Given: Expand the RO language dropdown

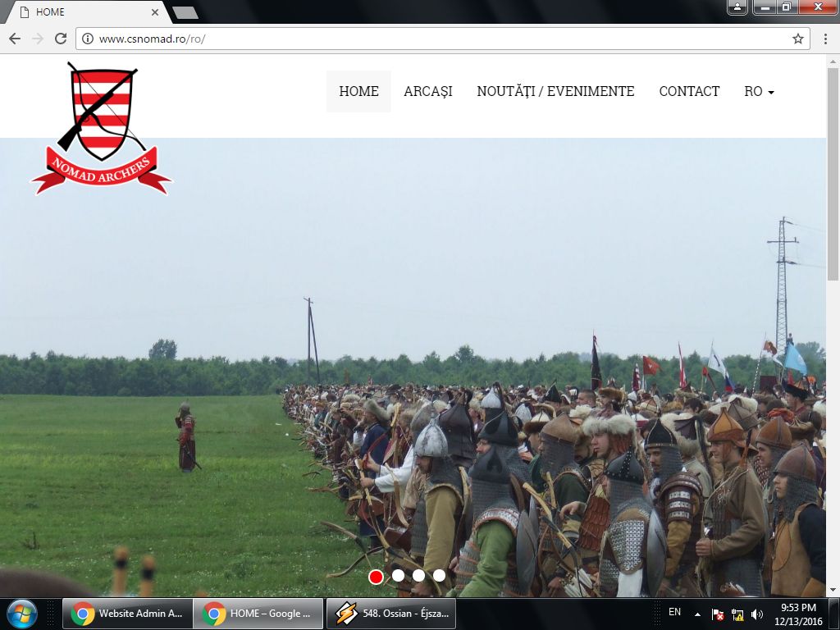Looking at the screenshot, I should (x=759, y=91).
